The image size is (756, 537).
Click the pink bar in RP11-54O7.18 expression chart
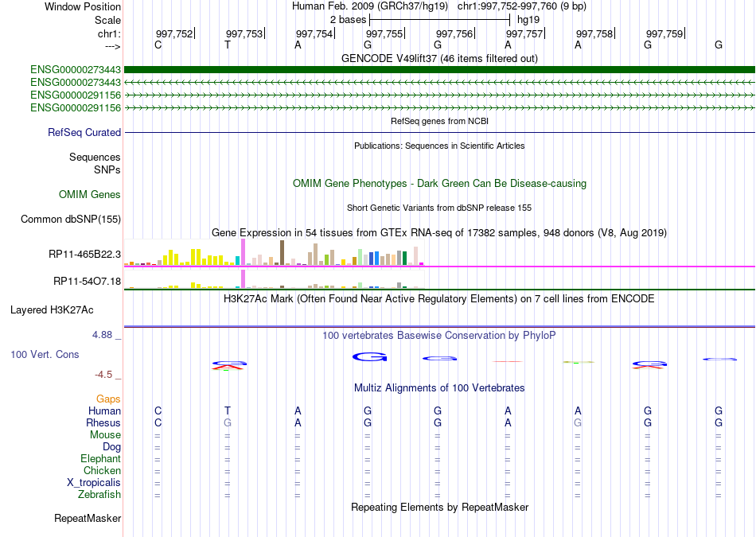point(243,279)
